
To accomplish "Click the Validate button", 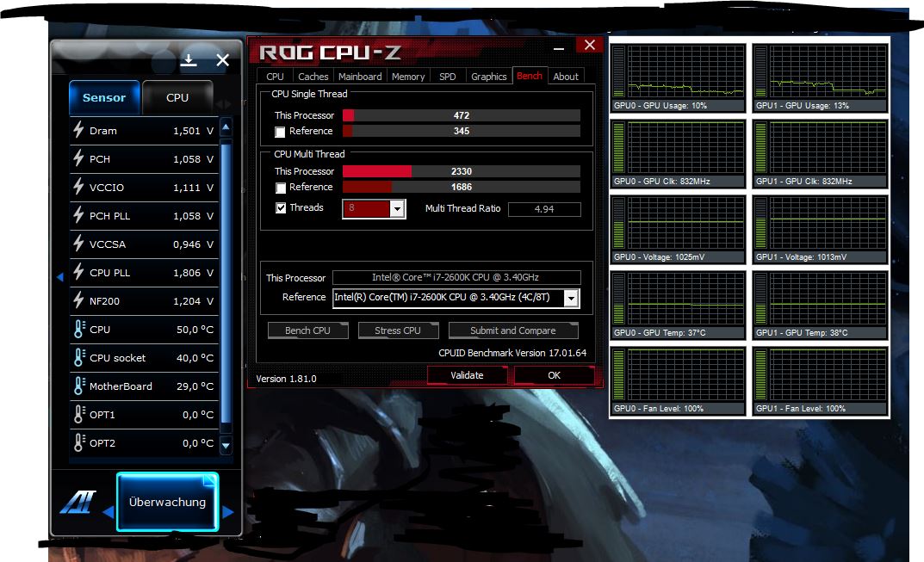I will 467,375.
